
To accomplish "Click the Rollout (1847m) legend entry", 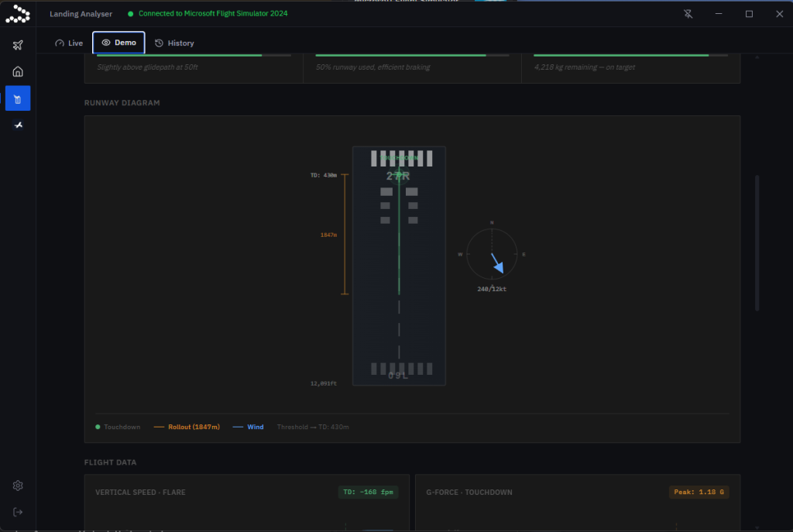I will (187, 427).
